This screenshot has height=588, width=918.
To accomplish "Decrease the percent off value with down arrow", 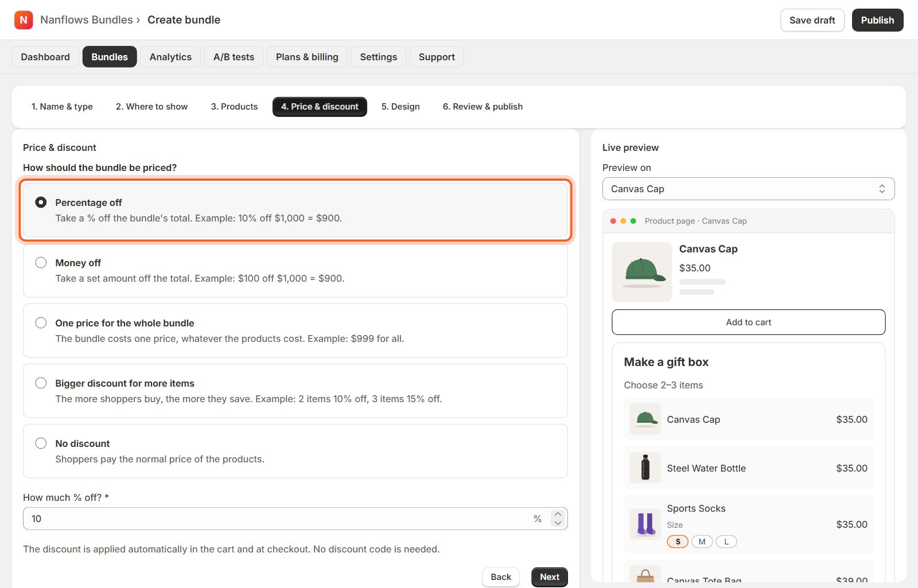I will 558,523.
